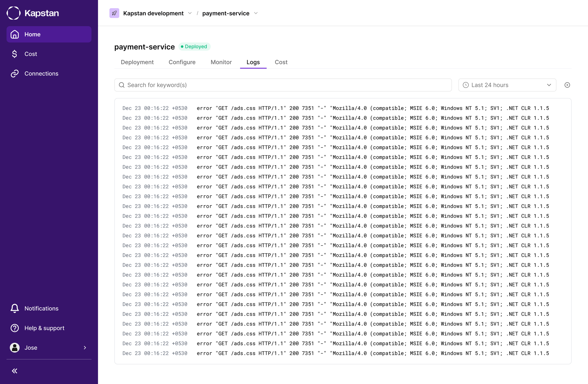The width and height of the screenshot is (588, 384).
Task: Click the clock icon in time filter
Action: (466, 85)
